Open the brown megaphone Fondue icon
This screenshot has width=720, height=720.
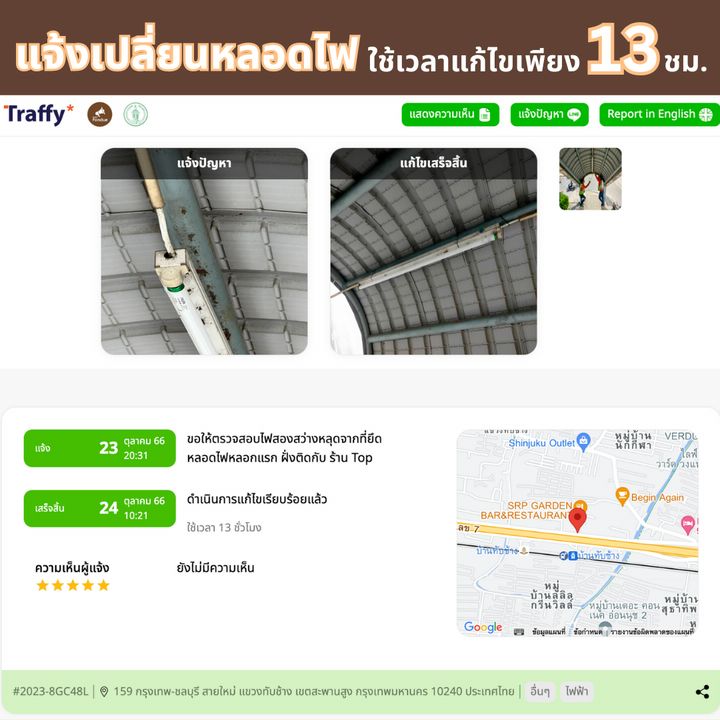coord(100,115)
